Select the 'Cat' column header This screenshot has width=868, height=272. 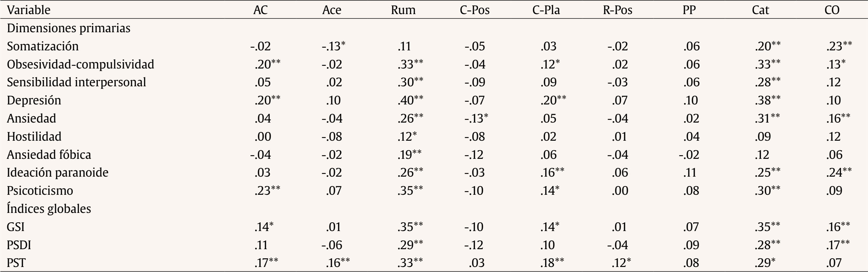(x=760, y=10)
